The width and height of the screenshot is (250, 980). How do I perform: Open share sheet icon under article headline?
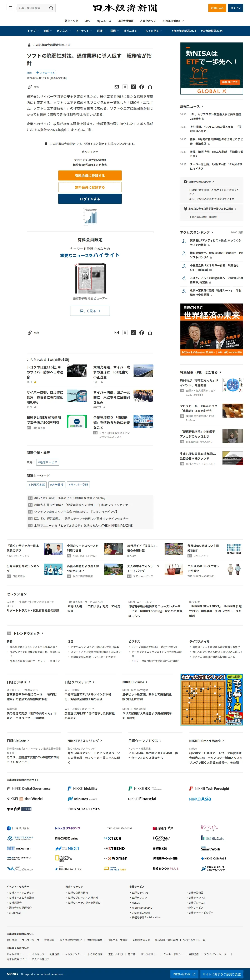150,87
